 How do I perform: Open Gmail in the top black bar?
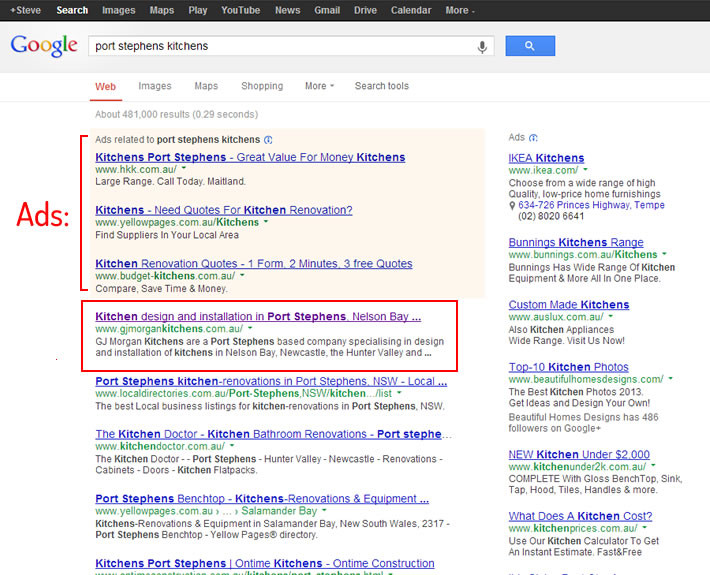pos(327,10)
